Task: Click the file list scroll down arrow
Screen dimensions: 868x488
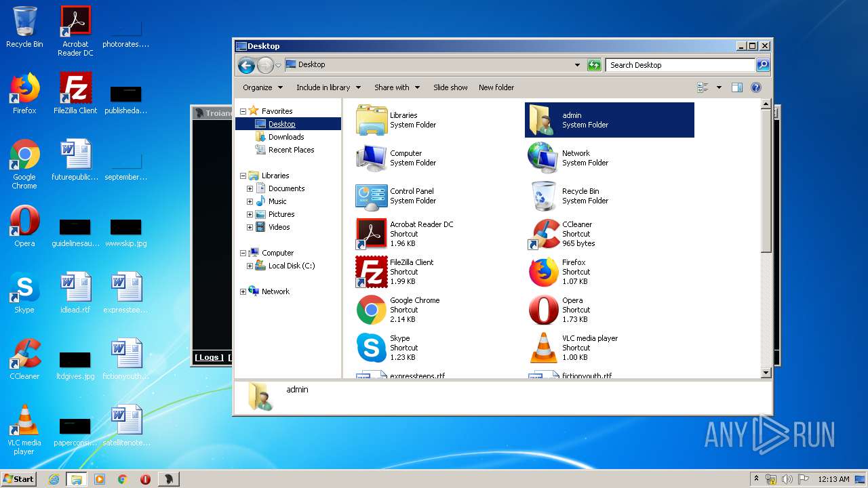Action: 766,373
